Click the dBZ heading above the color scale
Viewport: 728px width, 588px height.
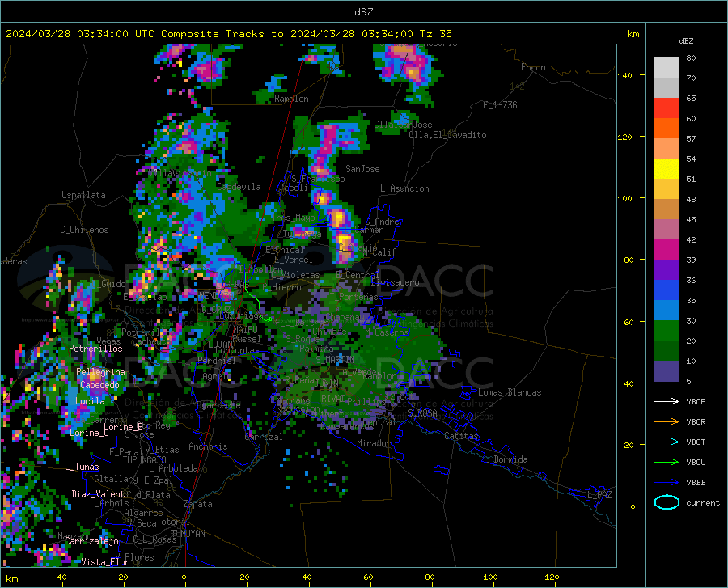686,40
